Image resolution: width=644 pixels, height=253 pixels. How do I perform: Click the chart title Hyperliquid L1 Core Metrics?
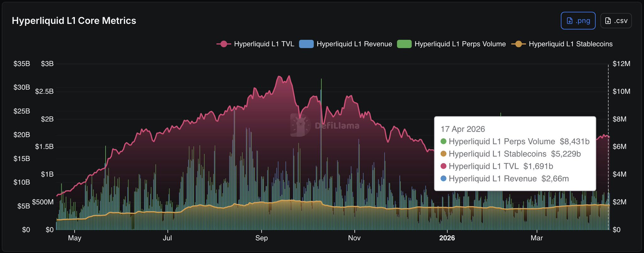pyautogui.click(x=74, y=21)
